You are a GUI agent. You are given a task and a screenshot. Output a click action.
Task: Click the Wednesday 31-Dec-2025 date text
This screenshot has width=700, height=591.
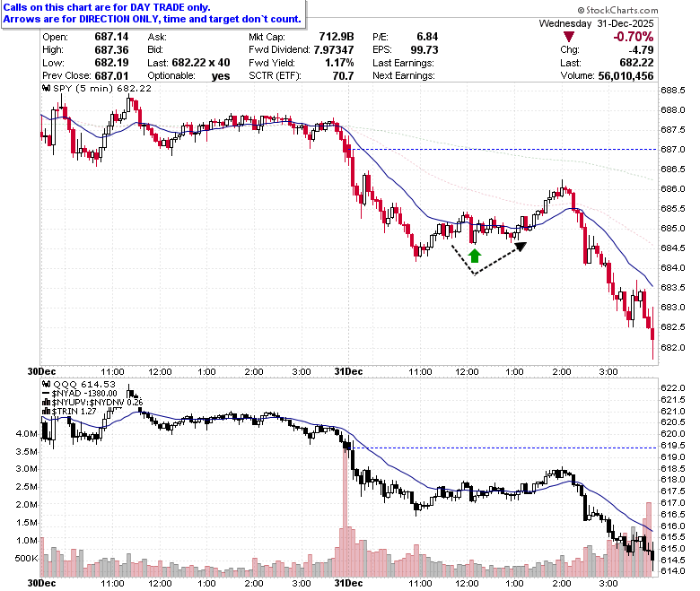(x=596, y=23)
